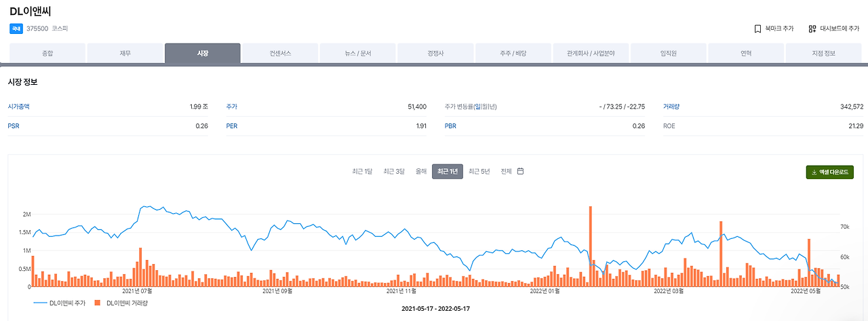Click the tallest orange volume bar
The height and width of the screenshot is (321, 868).
click(x=591, y=246)
